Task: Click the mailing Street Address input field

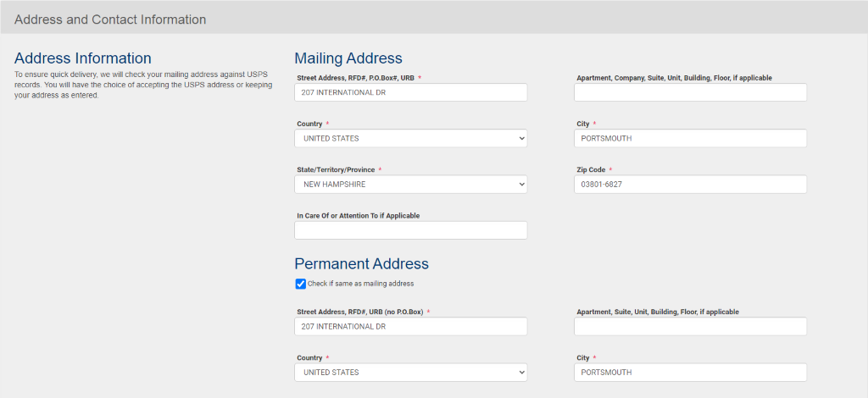Action: coord(411,92)
